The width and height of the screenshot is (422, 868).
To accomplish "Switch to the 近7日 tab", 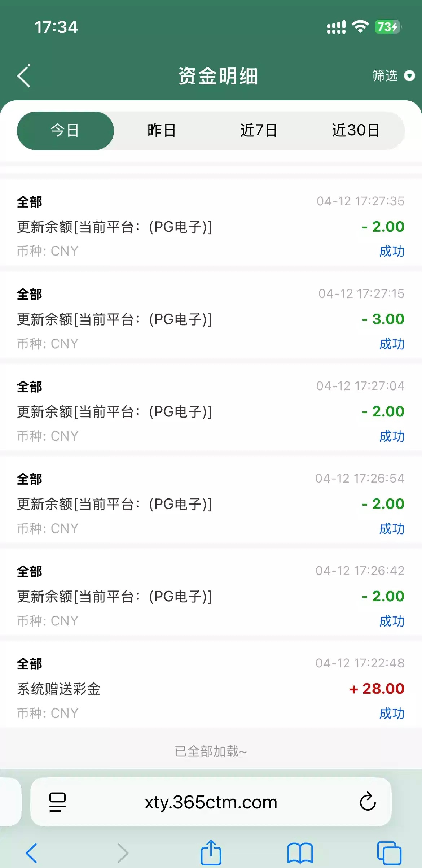I will tap(259, 131).
